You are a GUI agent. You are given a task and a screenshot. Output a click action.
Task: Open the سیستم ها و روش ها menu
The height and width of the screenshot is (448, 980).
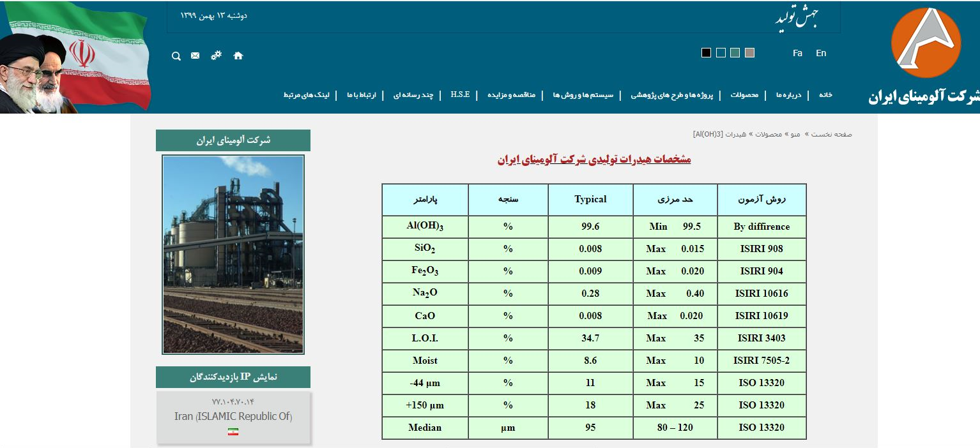click(583, 95)
